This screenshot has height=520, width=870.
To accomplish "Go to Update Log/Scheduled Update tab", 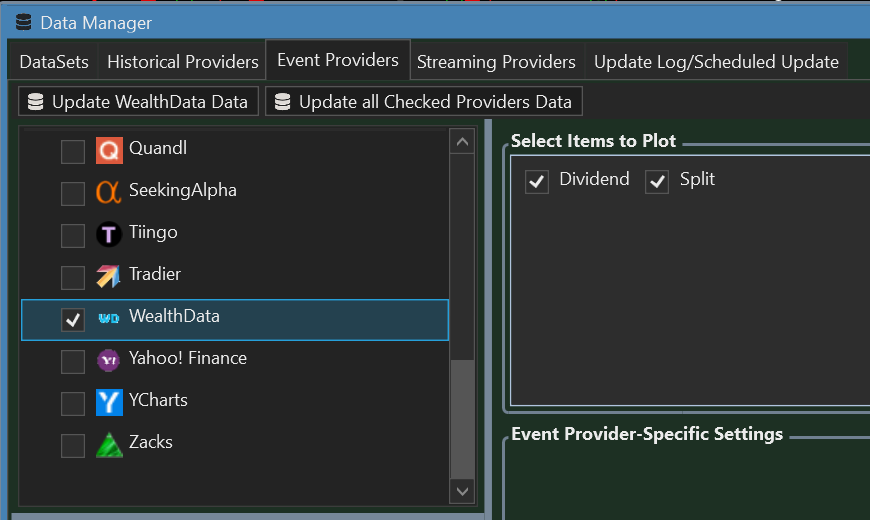I will point(716,62).
